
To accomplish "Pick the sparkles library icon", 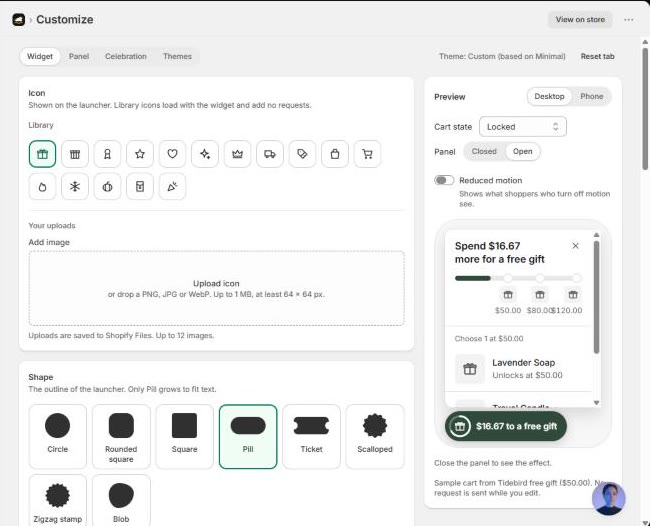I will [205, 154].
